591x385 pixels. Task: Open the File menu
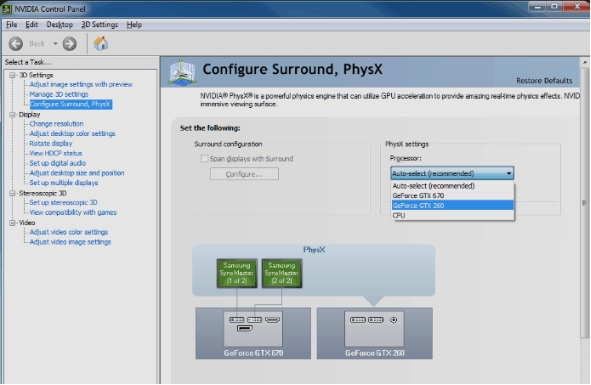12,25
